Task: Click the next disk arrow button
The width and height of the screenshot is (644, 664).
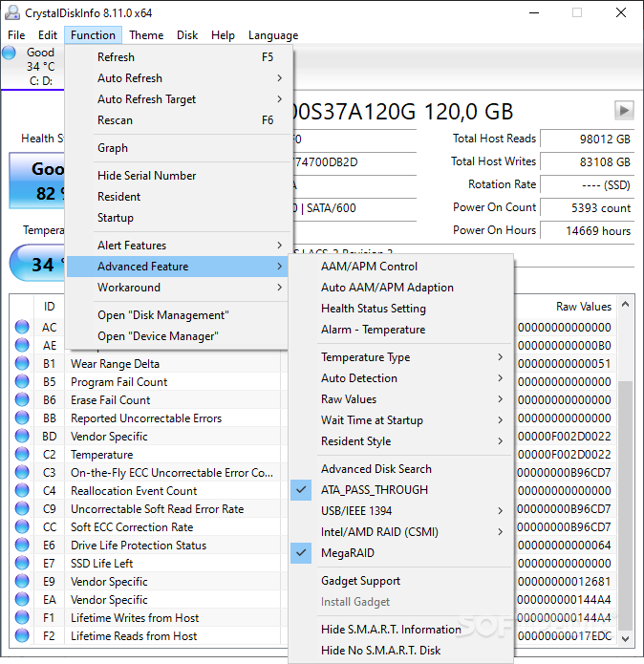Action: (624, 111)
